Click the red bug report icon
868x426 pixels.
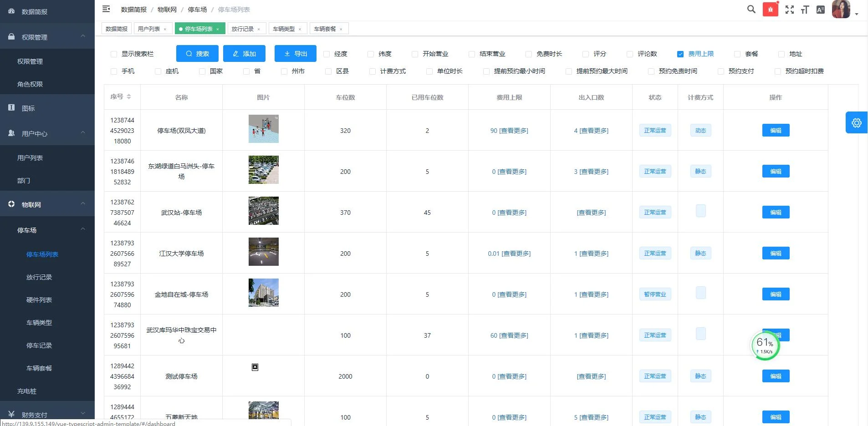click(x=771, y=9)
